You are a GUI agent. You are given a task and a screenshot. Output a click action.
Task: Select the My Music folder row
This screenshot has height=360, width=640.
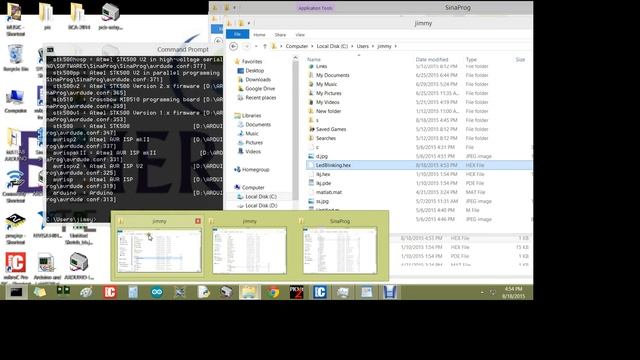tap(419, 84)
